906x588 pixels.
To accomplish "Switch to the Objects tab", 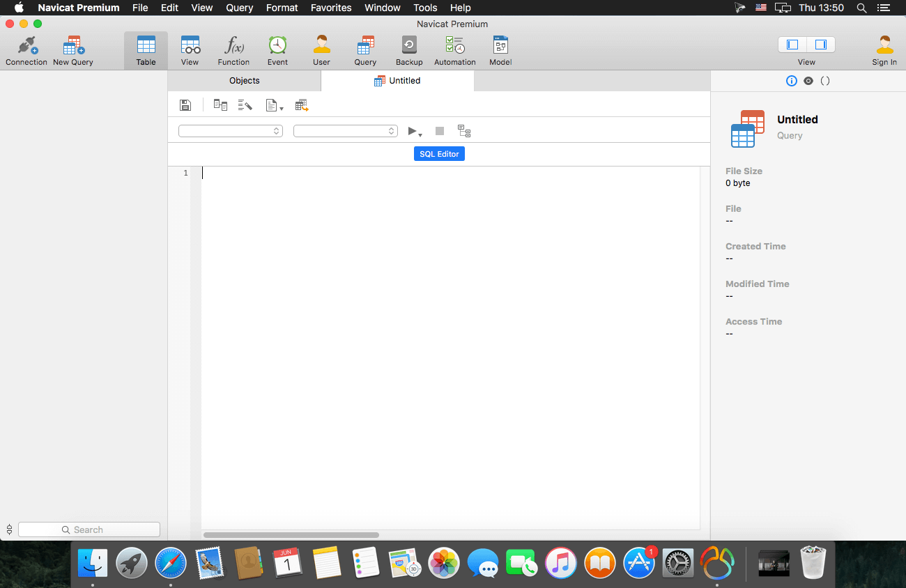I will tap(244, 81).
